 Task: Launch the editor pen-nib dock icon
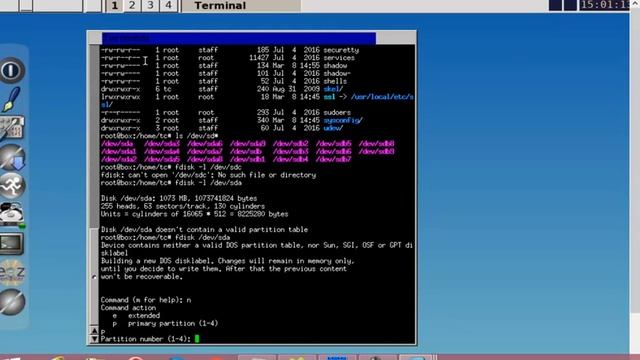coord(11,99)
